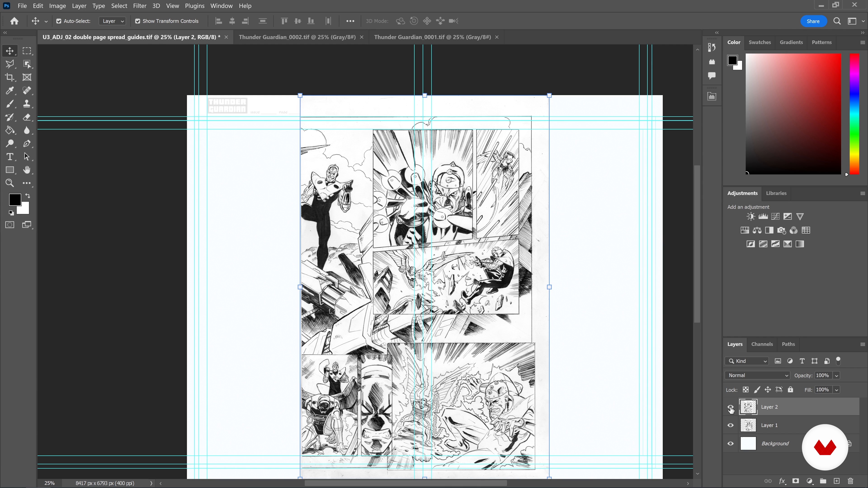Expand status bar info arrow
This screenshot has width=868, height=488.
tap(151, 483)
